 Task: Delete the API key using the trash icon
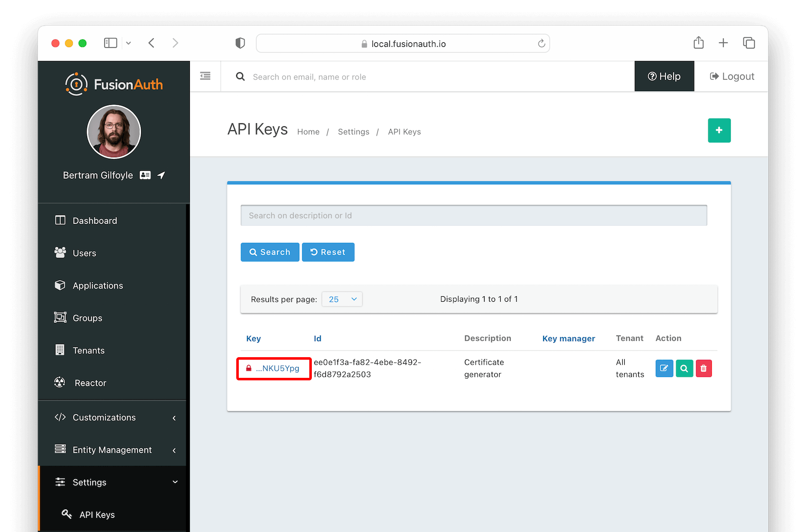(704, 368)
